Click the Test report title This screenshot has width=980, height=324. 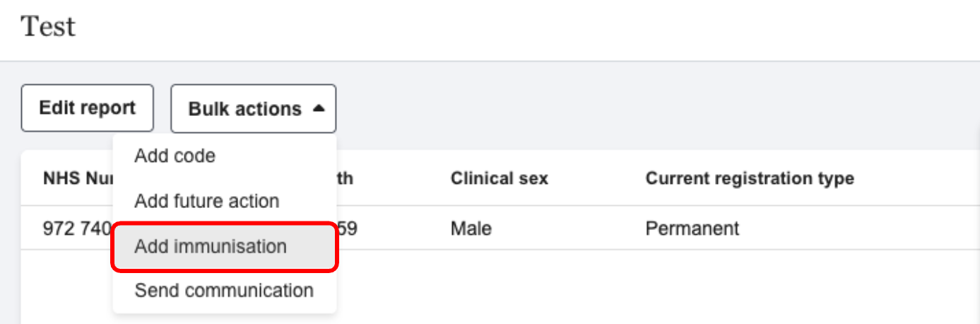coord(48,27)
